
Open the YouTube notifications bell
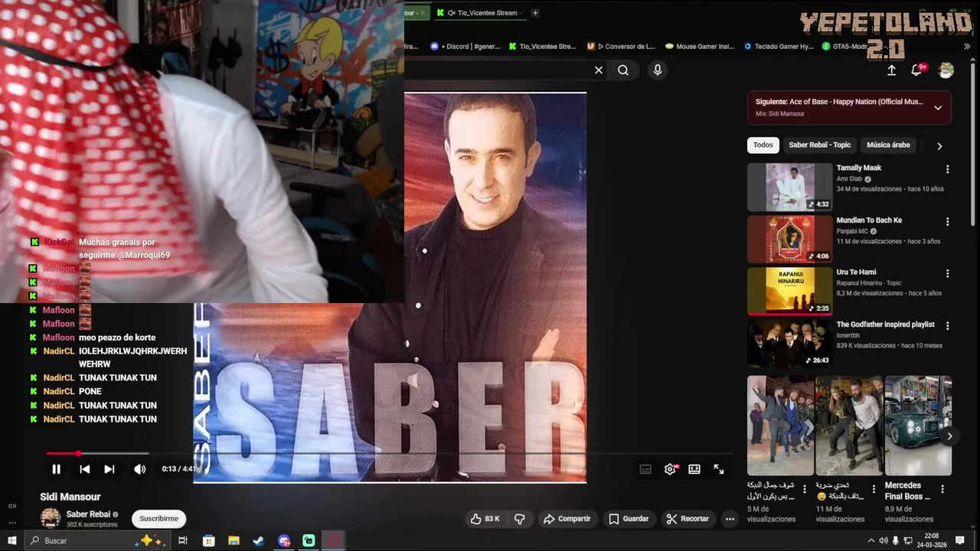click(916, 70)
